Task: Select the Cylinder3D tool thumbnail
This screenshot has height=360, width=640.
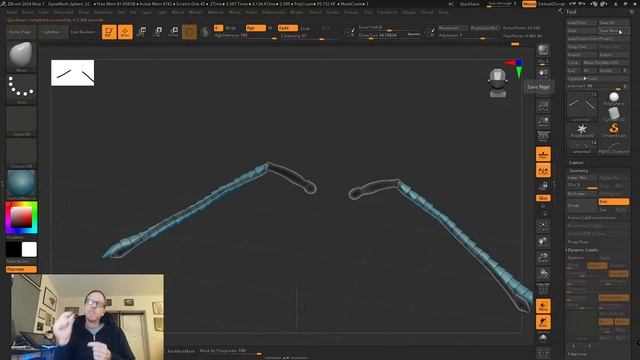Action: [x=613, y=114]
